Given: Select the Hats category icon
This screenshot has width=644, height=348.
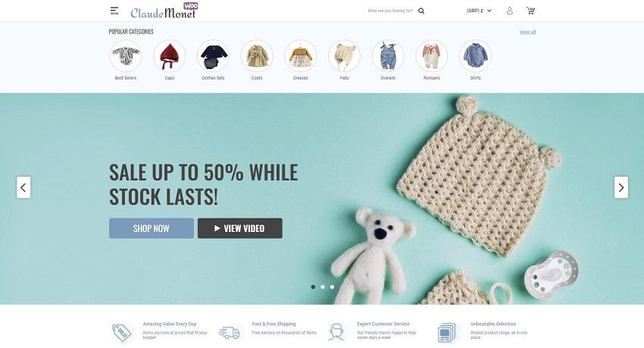Looking at the screenshot, I should point(344,56).
